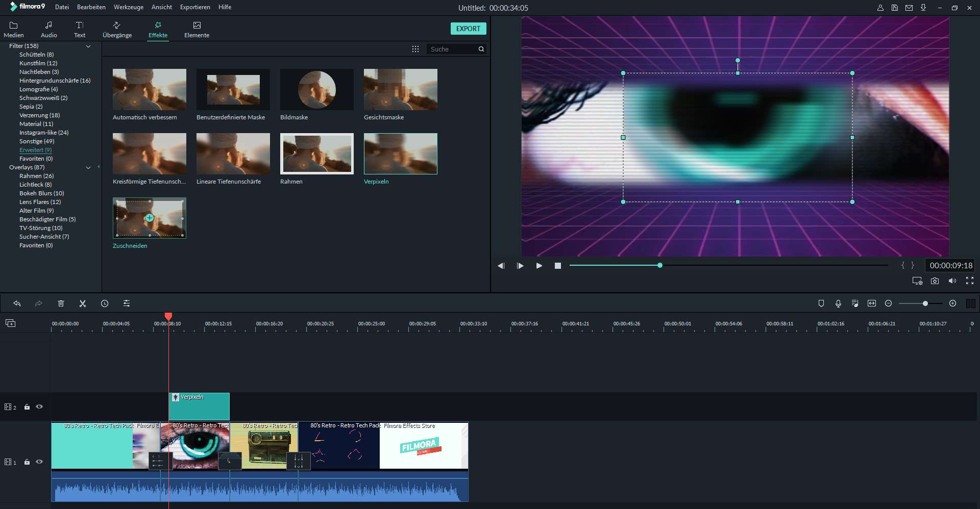Switch to the Übergänge tab
The height and width of the screenshot is (509, 980).
pos(117,30)
